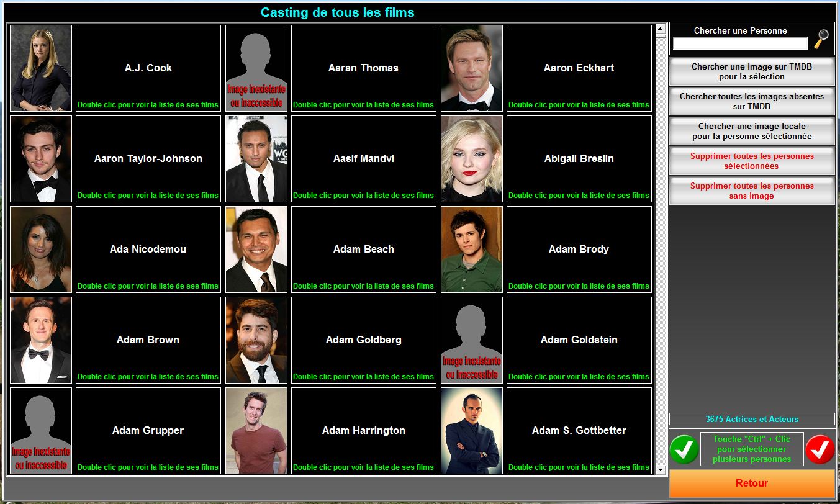Click the Ada Nicodemou name text
Screen dimensions: 840x504
click(x=148, y=249)
